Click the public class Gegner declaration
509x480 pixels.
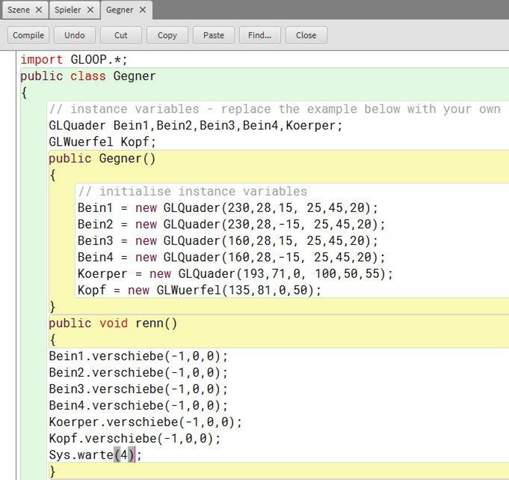(88, 76)
